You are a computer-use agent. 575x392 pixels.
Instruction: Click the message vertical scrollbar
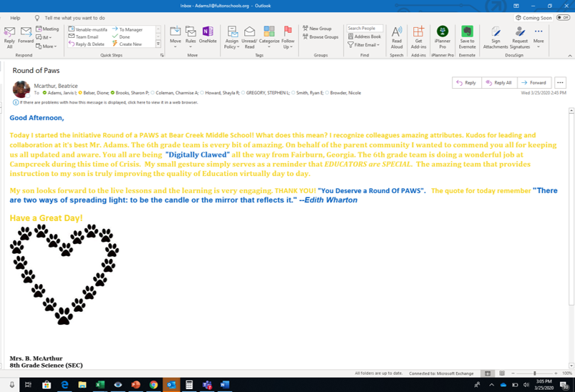pyautogui.click(x=571, y=209)
